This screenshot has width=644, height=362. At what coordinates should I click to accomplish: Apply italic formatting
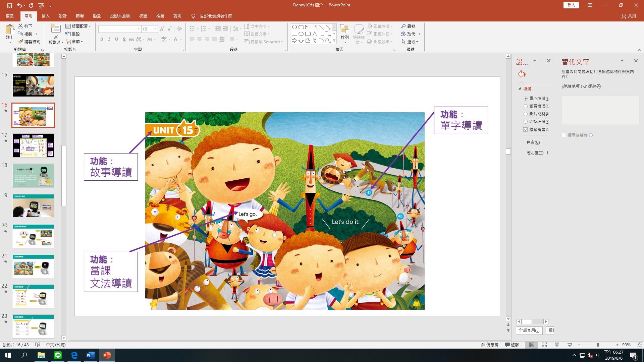click(109, 39)
